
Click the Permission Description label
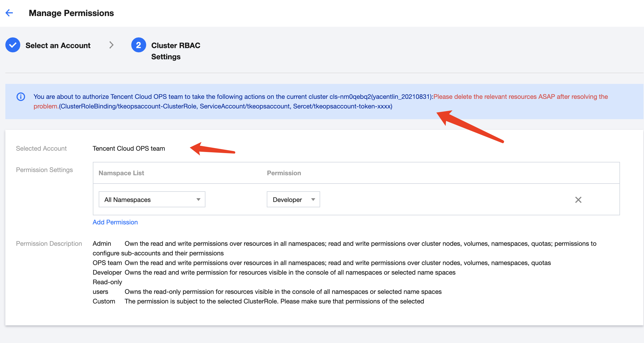pyautogui.click(x=49, y=244)
